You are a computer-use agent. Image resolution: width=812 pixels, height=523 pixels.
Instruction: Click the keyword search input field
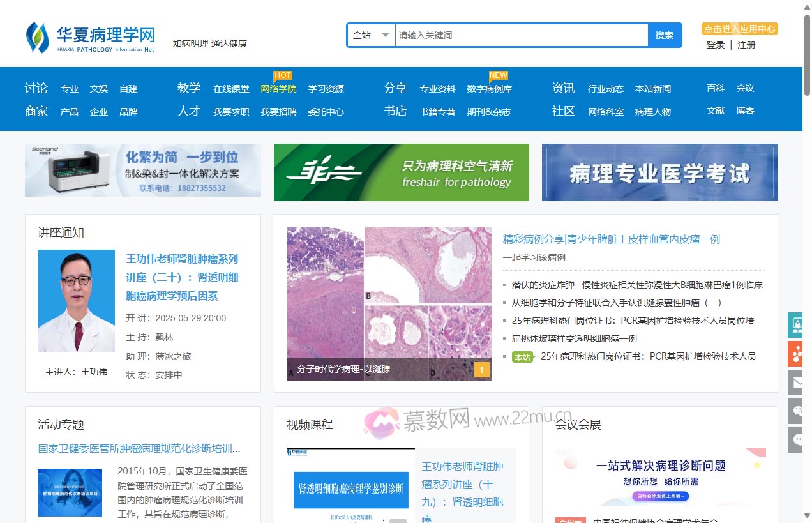pos(520,35)
